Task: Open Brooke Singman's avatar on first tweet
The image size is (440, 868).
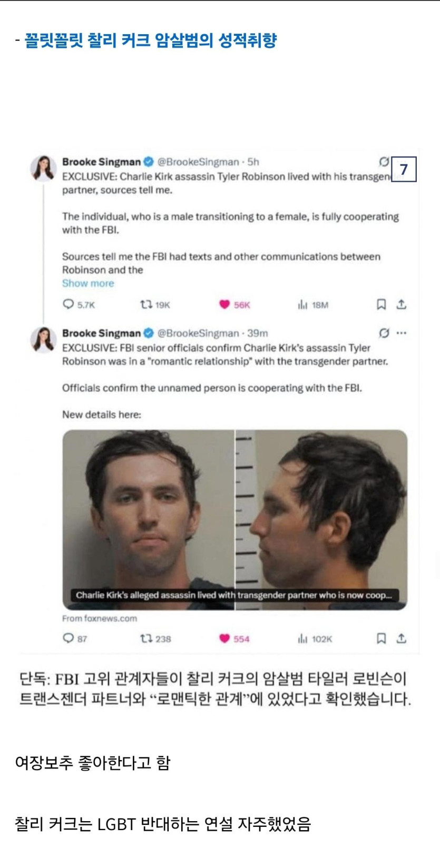Action: tap(43, 169)
